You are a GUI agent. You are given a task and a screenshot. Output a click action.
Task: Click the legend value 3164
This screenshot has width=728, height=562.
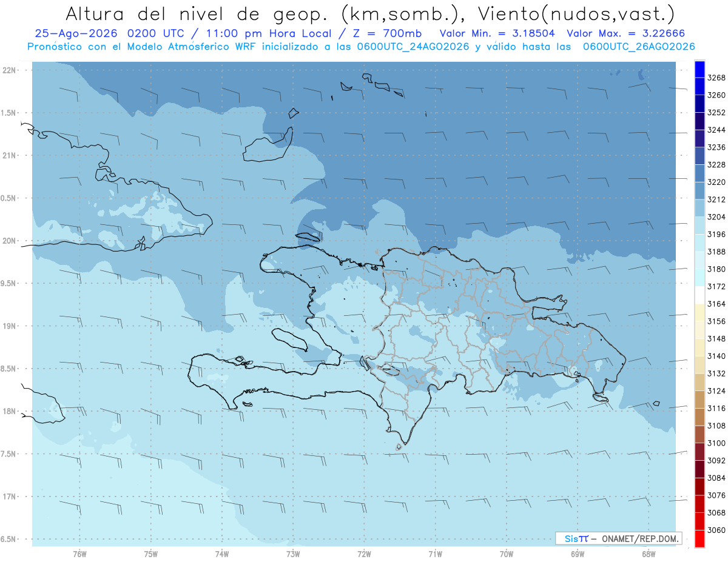tap(716, 304)
